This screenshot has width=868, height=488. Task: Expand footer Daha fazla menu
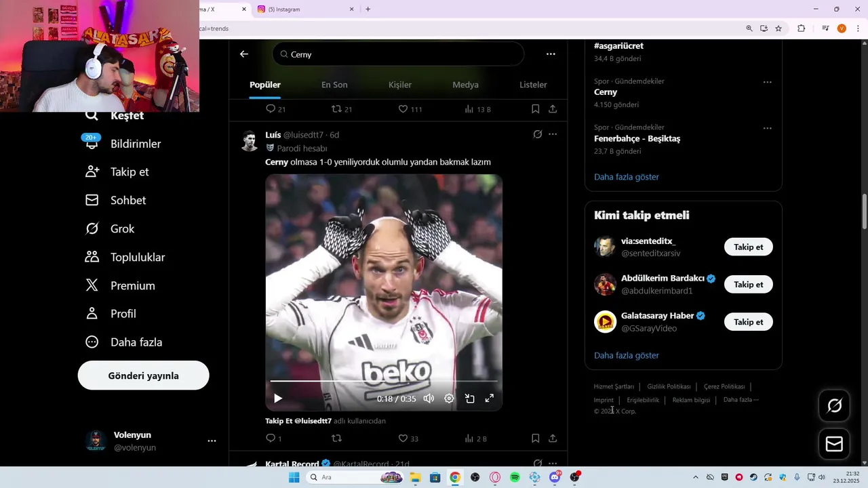(x=741, y=400)
